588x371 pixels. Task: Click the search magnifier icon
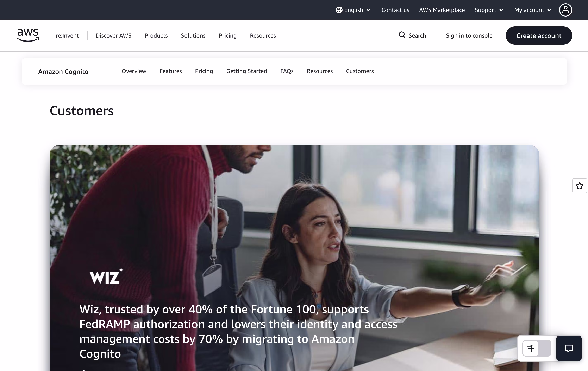click(x=402, y=35)
